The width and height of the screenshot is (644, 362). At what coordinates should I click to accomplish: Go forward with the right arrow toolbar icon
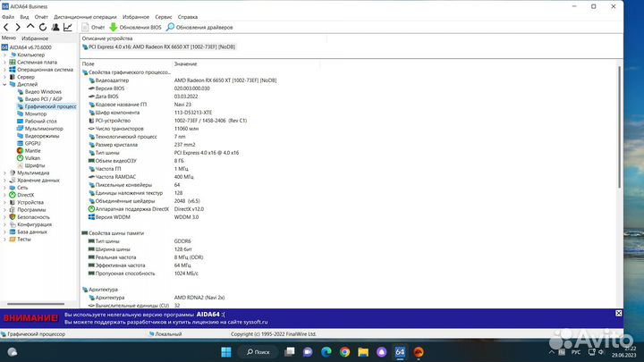[x=18, y=27]
